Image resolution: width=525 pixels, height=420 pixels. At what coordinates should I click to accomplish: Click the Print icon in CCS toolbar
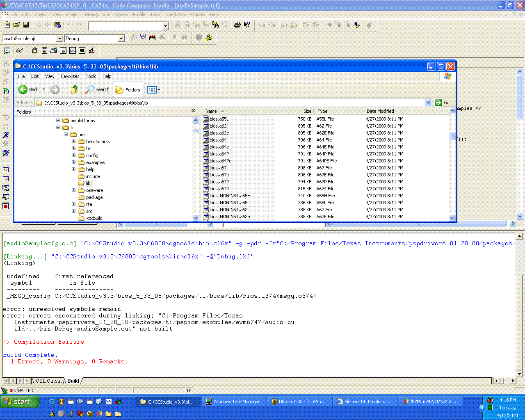click(x=237, y=25)
